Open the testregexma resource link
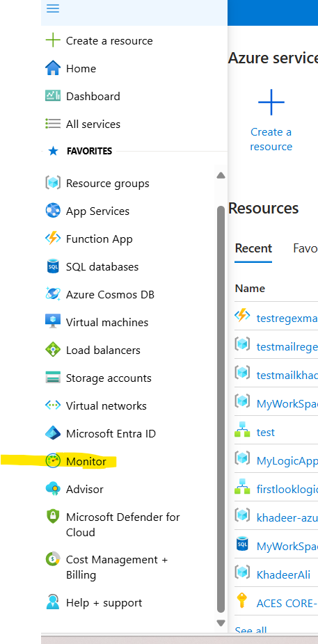 tap(287, 318)
